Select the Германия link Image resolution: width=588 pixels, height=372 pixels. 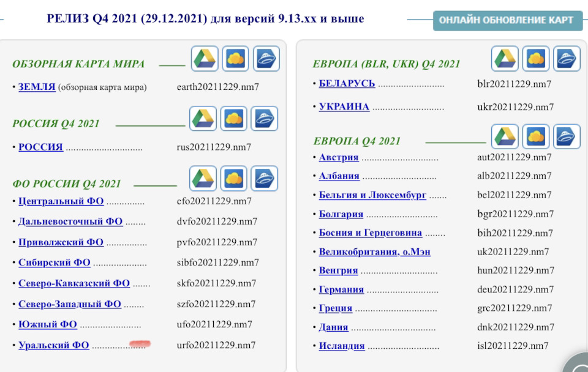[341, 289]
